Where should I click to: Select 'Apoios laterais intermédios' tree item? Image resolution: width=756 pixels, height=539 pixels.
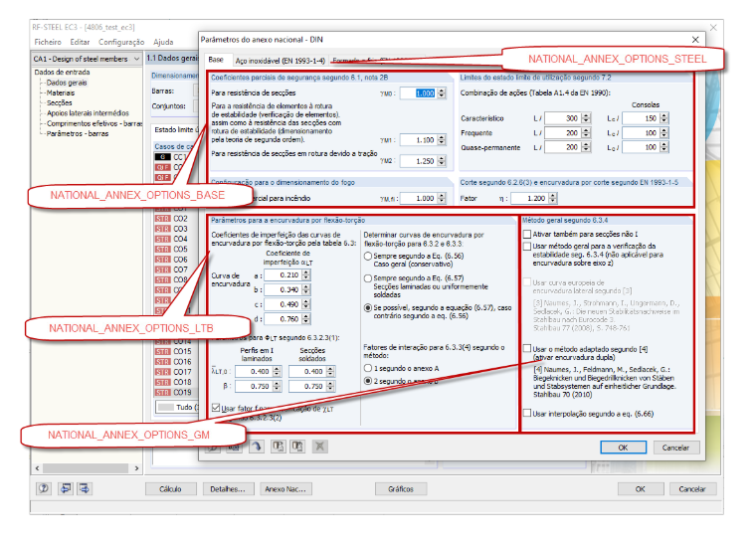click(88, 112)
